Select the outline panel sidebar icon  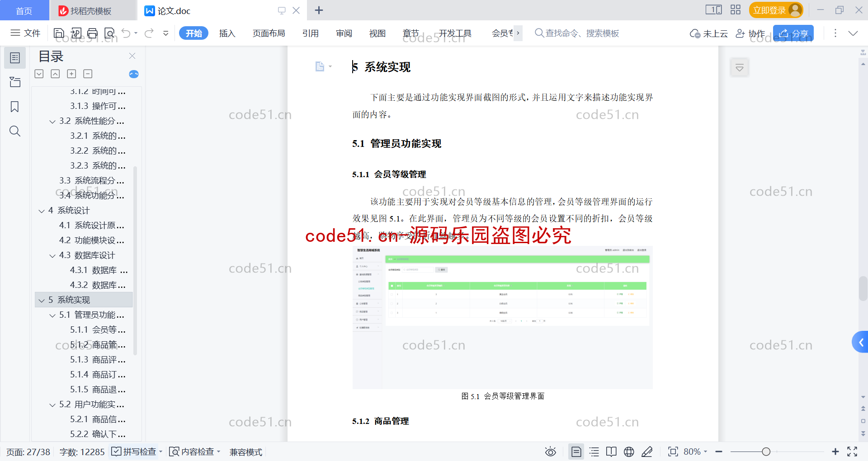click(15, 58)
